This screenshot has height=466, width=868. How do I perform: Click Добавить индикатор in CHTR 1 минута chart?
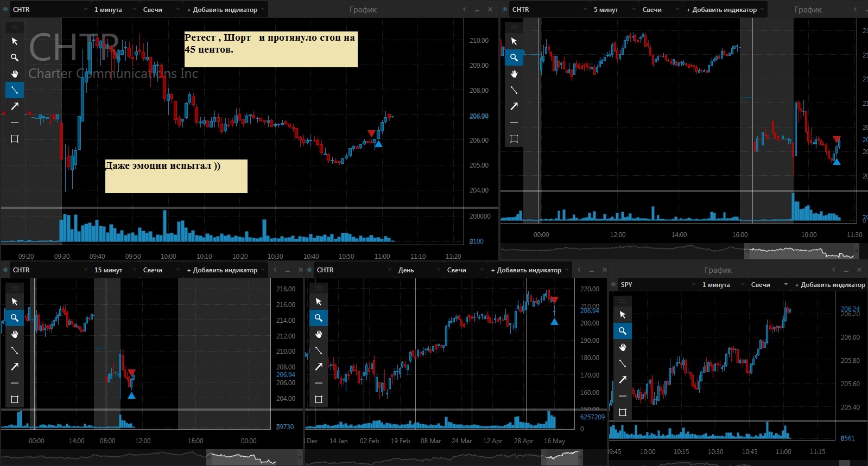click(x=225, y=10)
